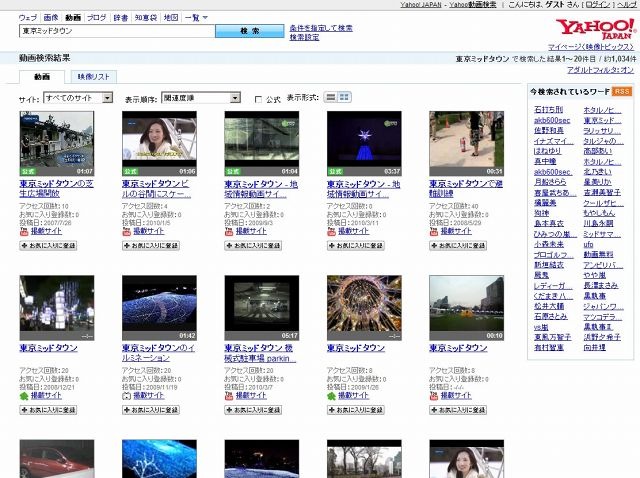Select the 知恵袋 search category
The image size is (640, 478).
point(146,18)
